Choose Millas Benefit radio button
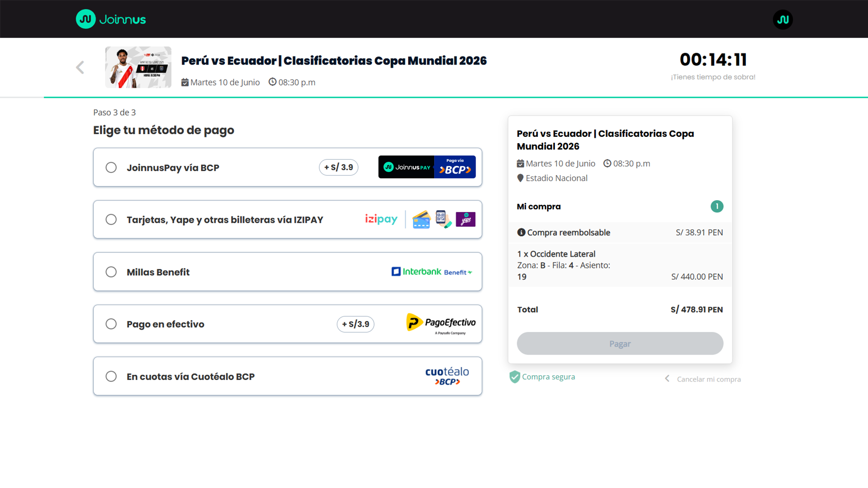Viewport: 868px width, 488px height. (111, 272)
